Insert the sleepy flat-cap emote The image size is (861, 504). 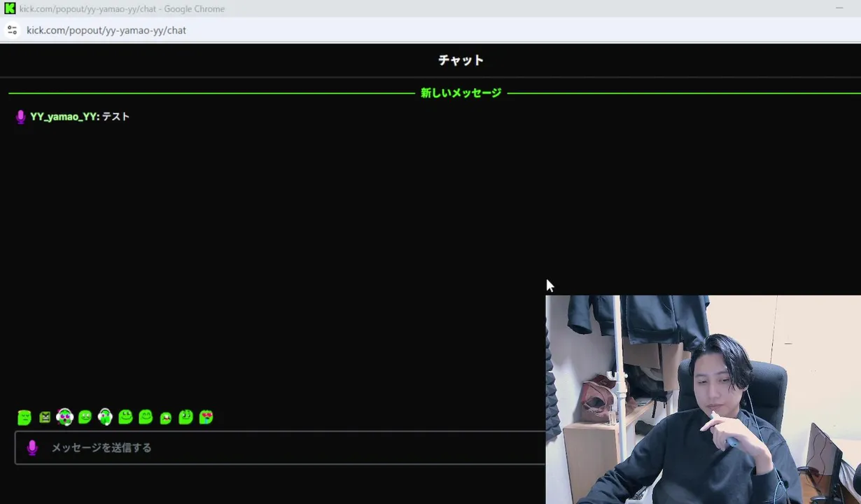tap(24, 418)
